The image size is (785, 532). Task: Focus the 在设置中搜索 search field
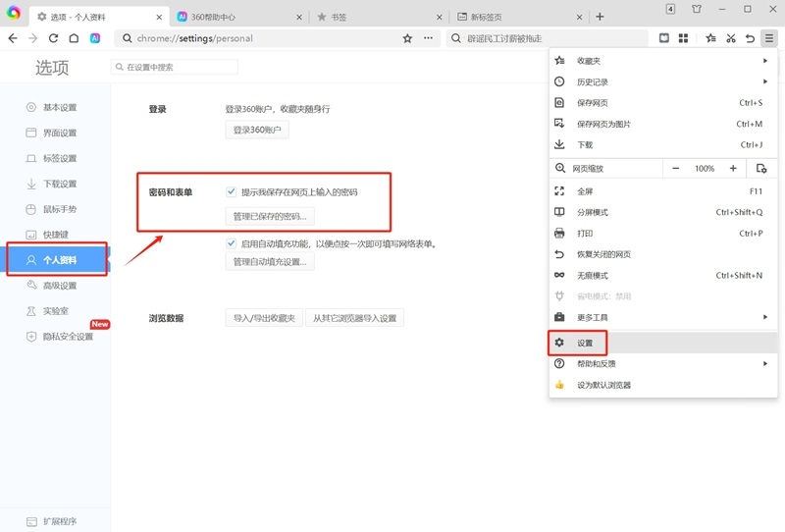click(175, 67)
